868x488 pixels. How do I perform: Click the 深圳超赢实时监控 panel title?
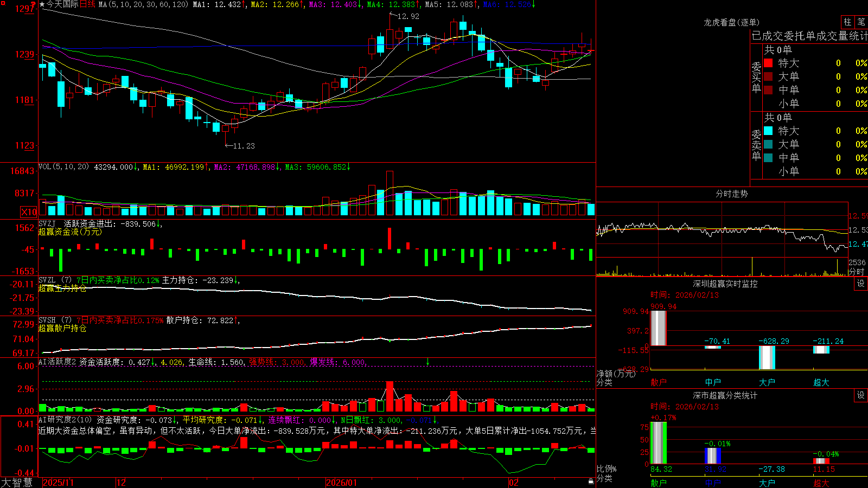click(725, 284)
